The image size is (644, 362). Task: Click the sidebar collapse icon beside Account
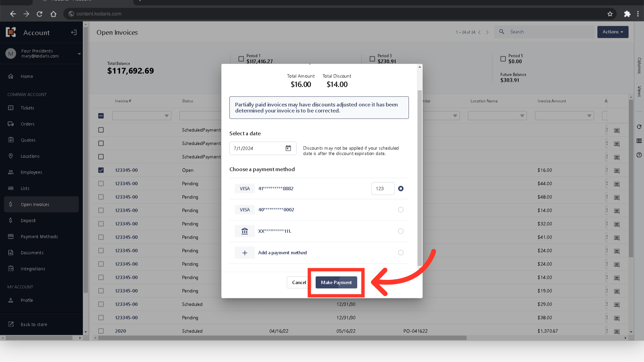pyautogui.click(x=74, y=33)
